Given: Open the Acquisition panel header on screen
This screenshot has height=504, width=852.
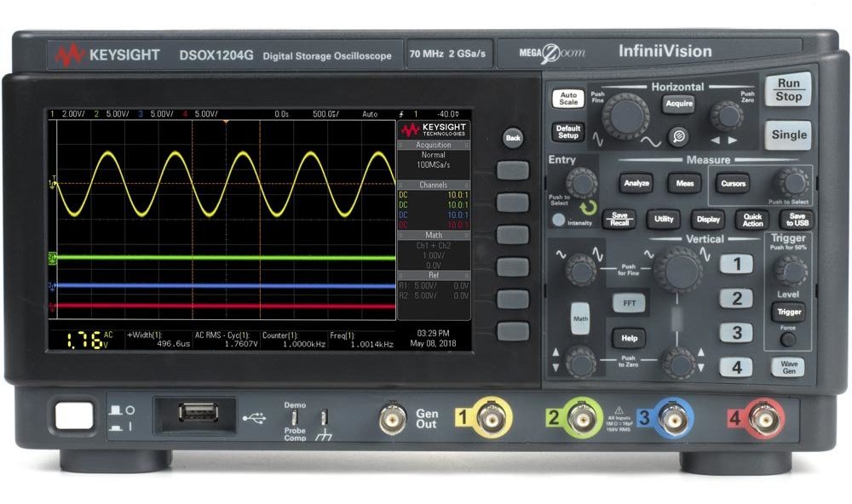Looking at the screenshot, I should pos(434,145).
